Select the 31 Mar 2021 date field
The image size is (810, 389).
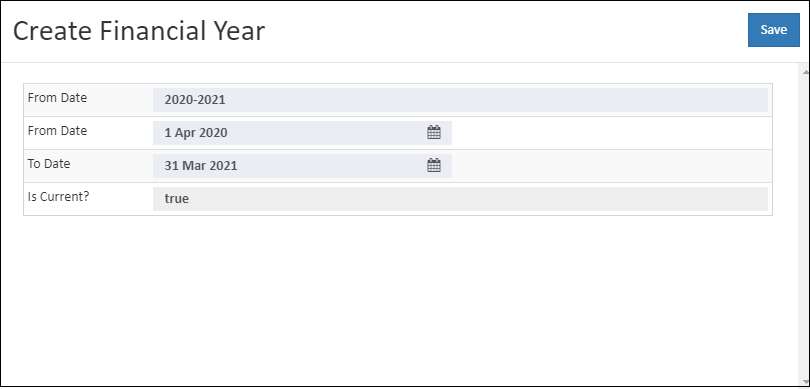[302, 166]
